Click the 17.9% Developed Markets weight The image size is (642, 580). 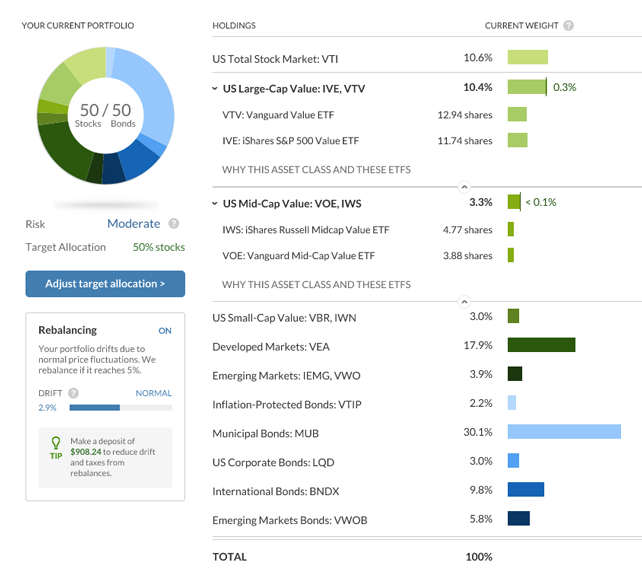coord(478,345)
